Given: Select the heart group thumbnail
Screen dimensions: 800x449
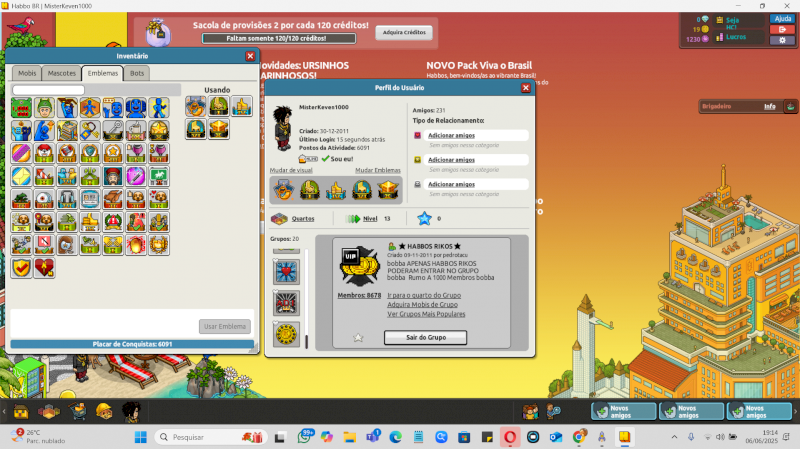Looking at the screenshot, I should click(286, 271).
